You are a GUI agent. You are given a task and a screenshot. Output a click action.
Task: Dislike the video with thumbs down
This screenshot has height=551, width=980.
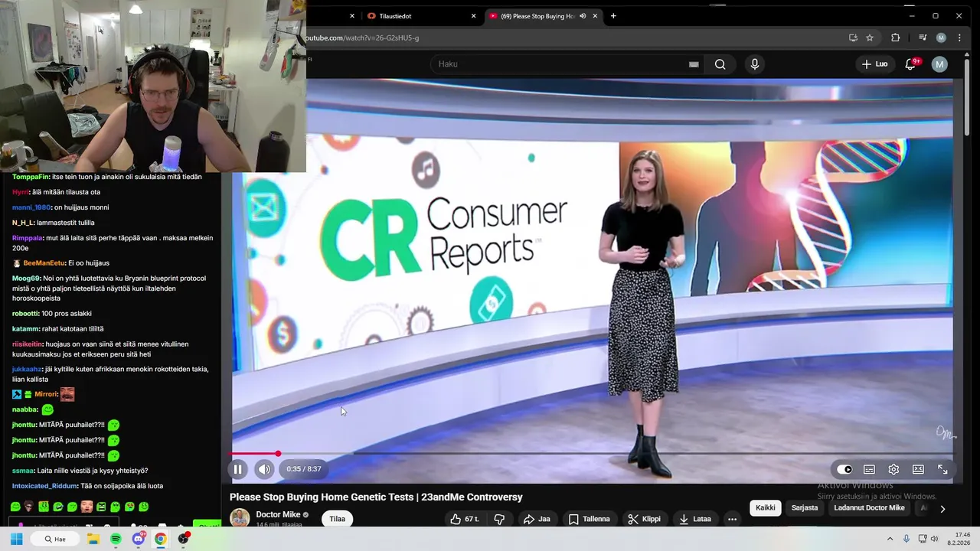tap(499, 519)
